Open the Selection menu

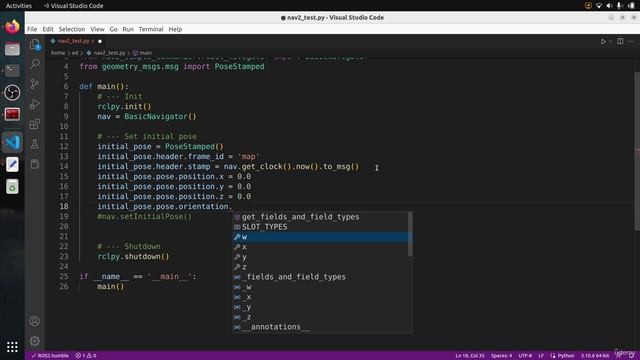(x=72, y=29)
